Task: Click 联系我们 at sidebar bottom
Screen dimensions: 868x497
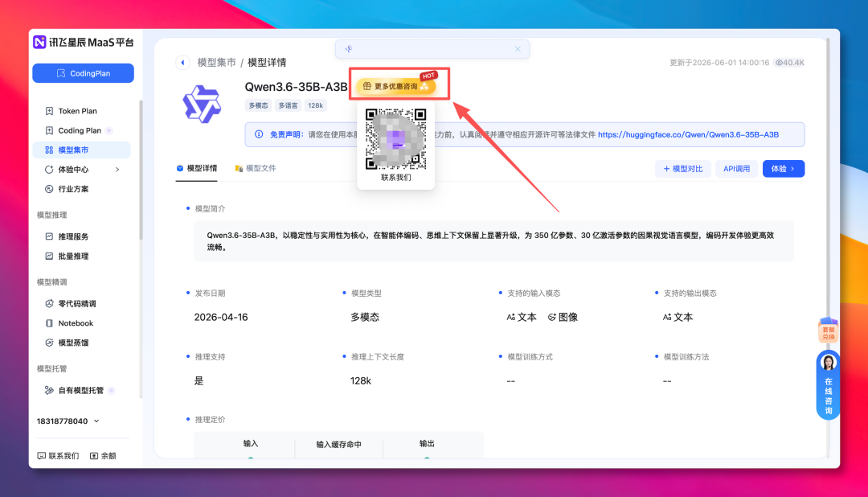Action: [58, 455]
